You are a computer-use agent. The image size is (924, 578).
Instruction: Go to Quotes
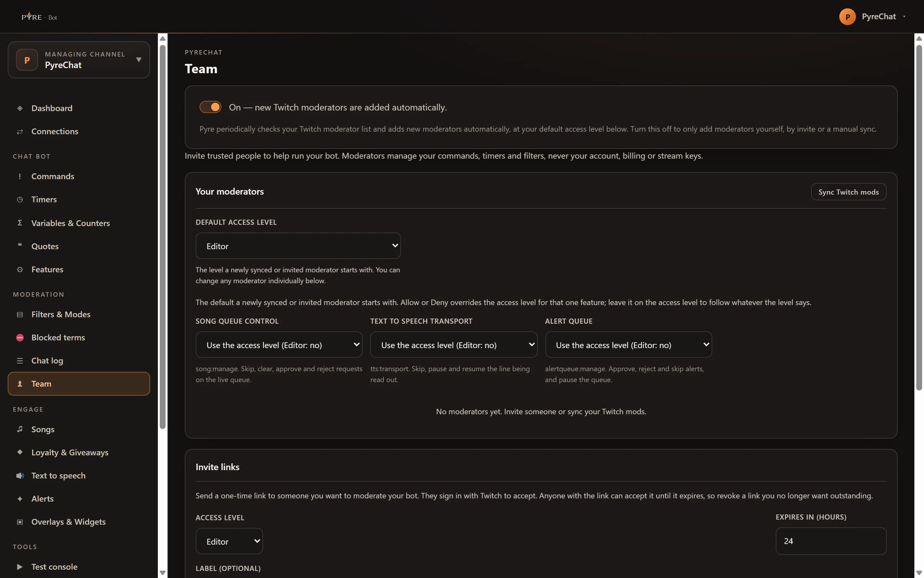(79, 247)
